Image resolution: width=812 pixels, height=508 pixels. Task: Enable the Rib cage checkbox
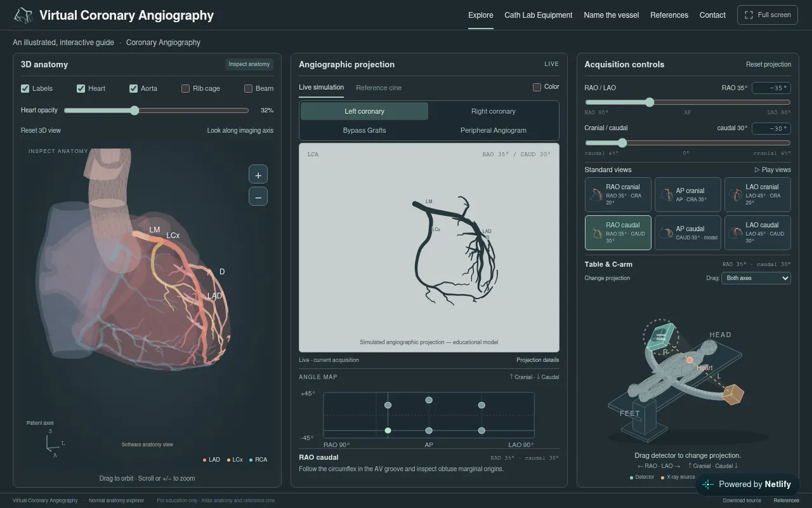click(186, 89)
